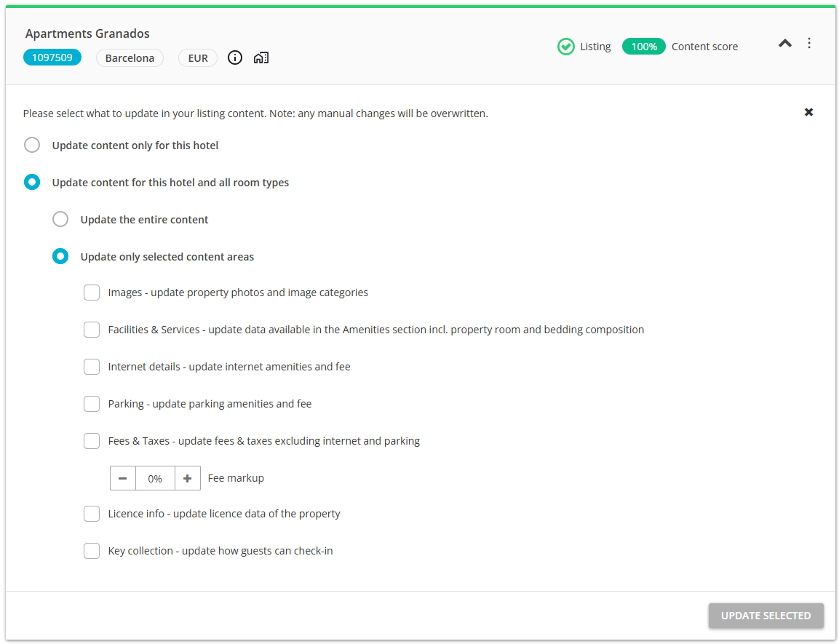Screen dimensions: 839x644
Task: Click the Listing status label
Action: click(x=595, y=47)
